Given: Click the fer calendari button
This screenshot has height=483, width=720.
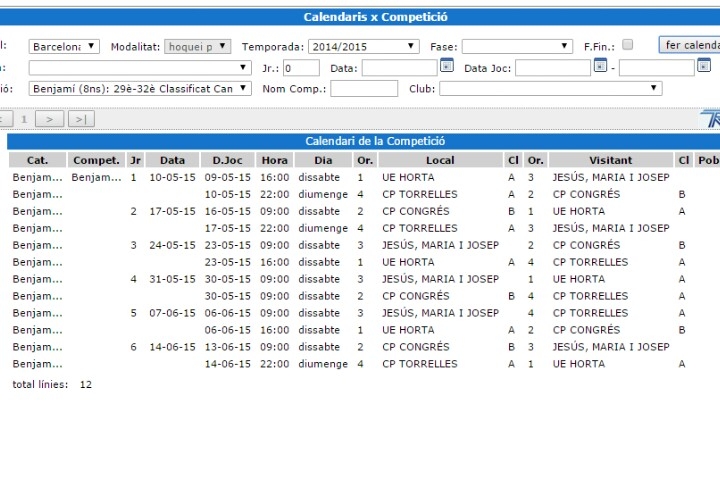Looking at the screenshot, I should coord(690,45).
